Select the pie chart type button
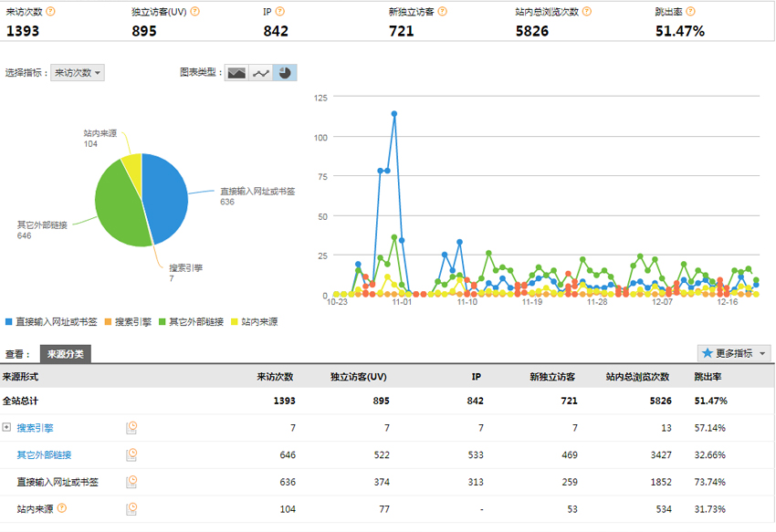Screen dimensions: 776x532 click(x=285, y=73)
